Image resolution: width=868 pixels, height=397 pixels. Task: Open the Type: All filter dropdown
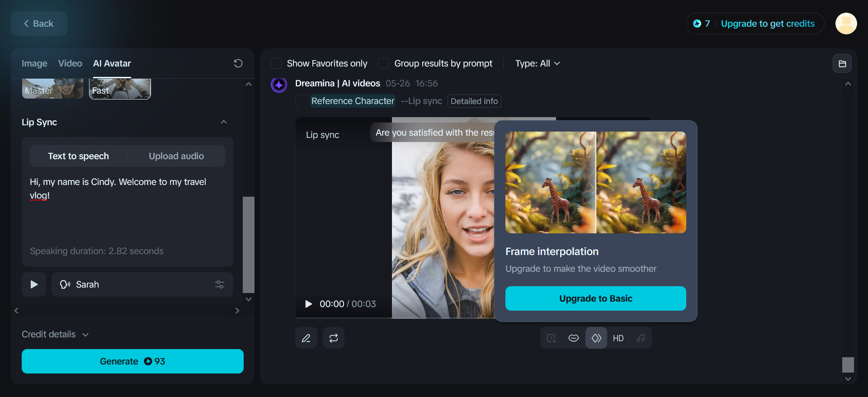click(x=538, y=63)
